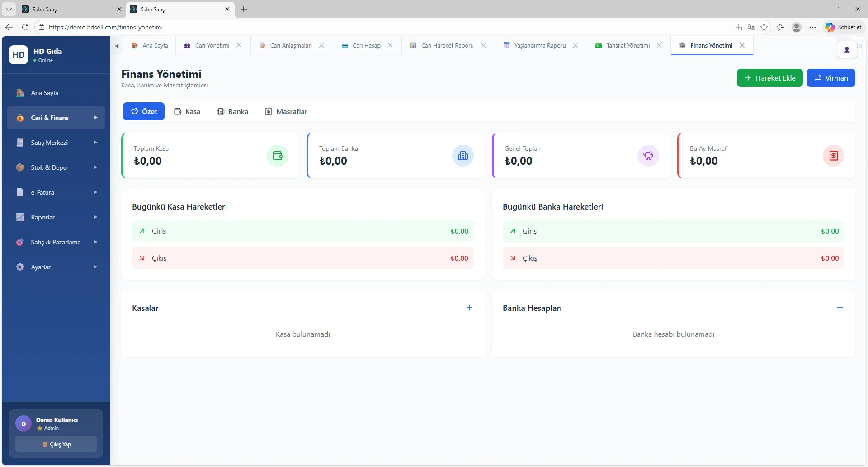Click the plus icon in Kasalar panel
868x467 pixels.
[x=469, y=308]
